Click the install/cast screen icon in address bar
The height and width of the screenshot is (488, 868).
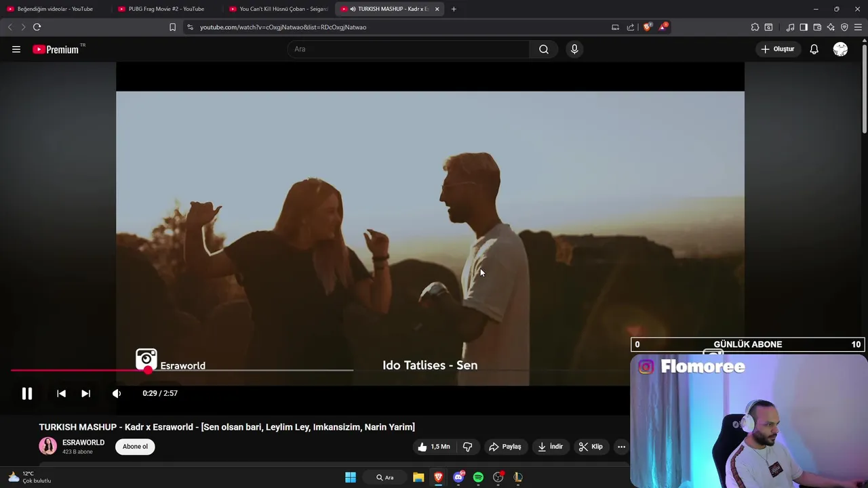pyautogui.click(x=615, y=27)
